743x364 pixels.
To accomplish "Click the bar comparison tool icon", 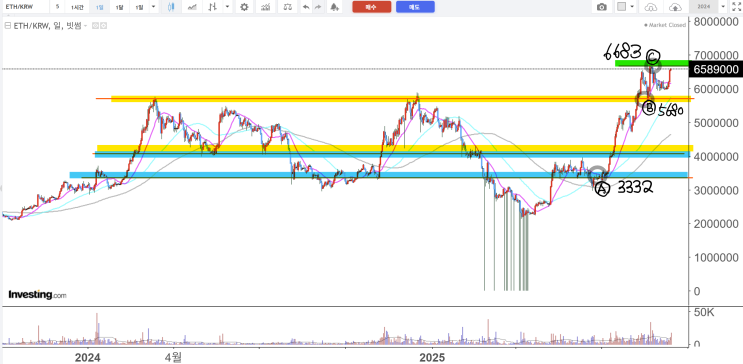I will pyautogui.click(x=214, y=7).
